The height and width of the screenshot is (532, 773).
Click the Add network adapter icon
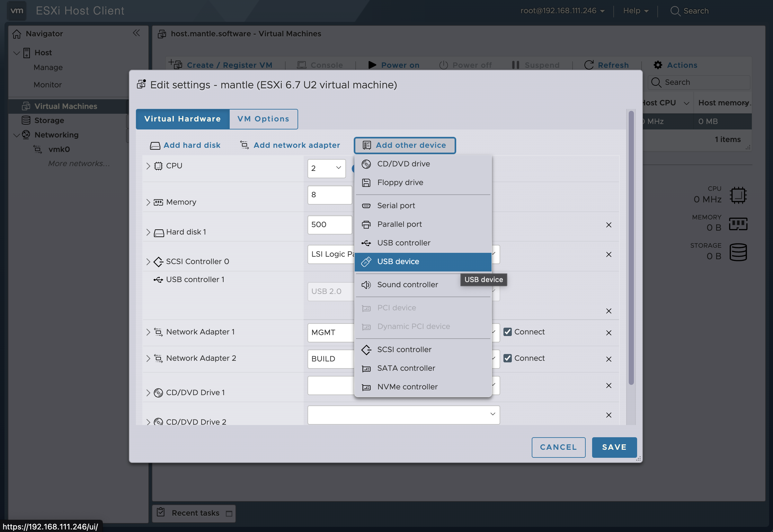(244, 145)
